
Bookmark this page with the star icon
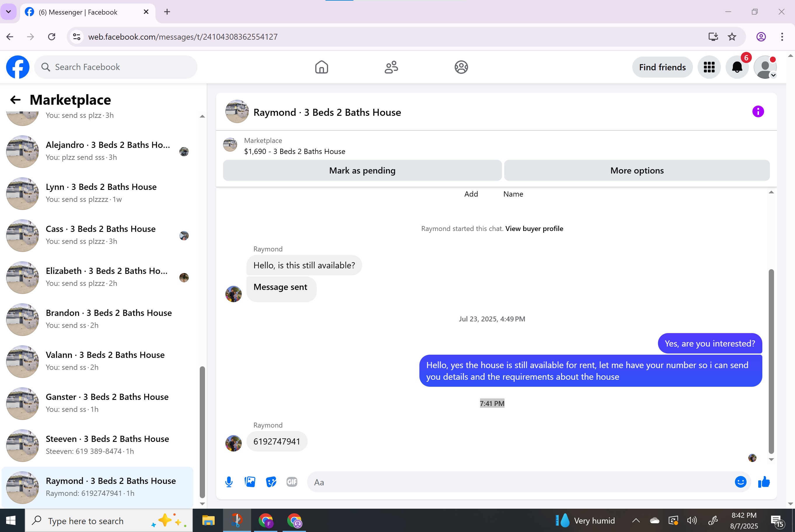pyautogui.click(x=732, y=37)
